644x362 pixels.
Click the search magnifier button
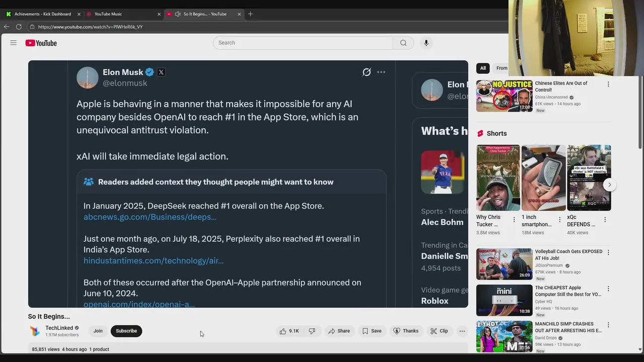point(403,43)
